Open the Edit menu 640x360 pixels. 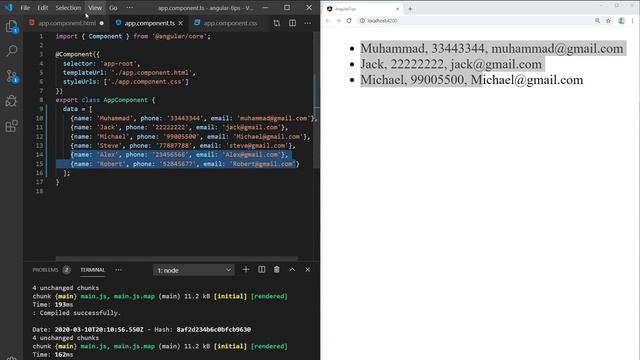(x=43, y=7)
